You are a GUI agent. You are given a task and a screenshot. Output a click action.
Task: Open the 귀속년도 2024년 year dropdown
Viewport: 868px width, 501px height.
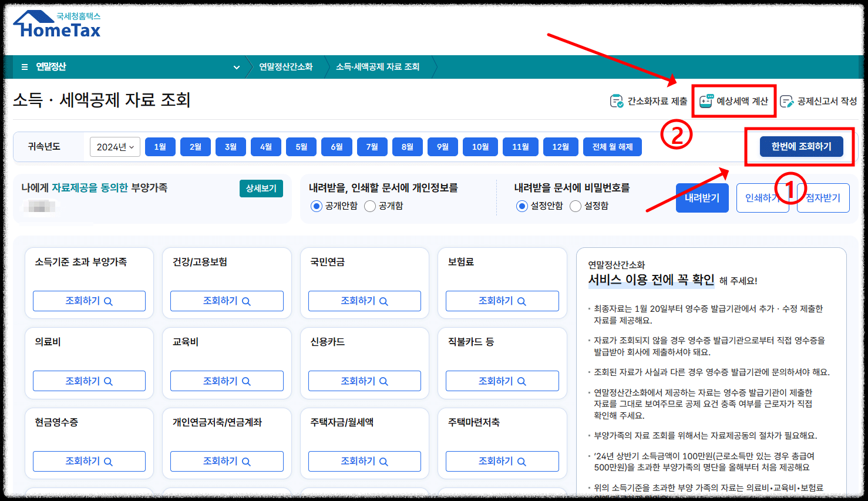115,147
